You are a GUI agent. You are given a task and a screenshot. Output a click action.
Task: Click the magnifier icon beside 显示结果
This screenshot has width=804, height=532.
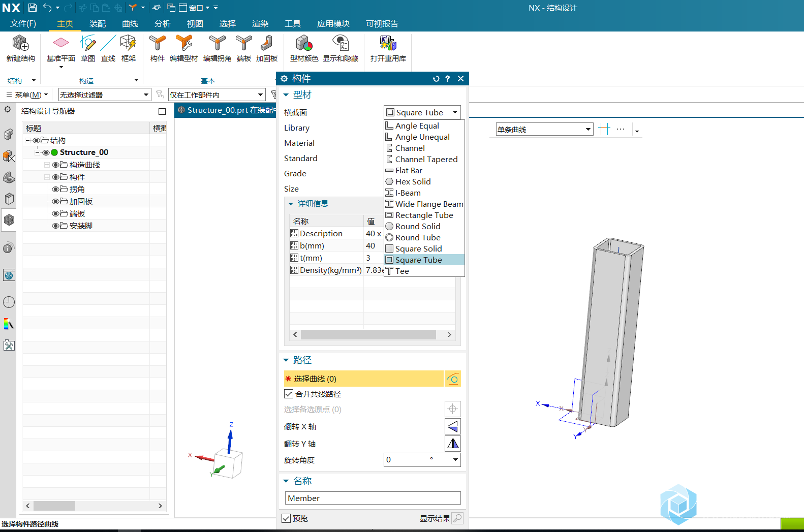pyautogui.click(x=457, y=518)
